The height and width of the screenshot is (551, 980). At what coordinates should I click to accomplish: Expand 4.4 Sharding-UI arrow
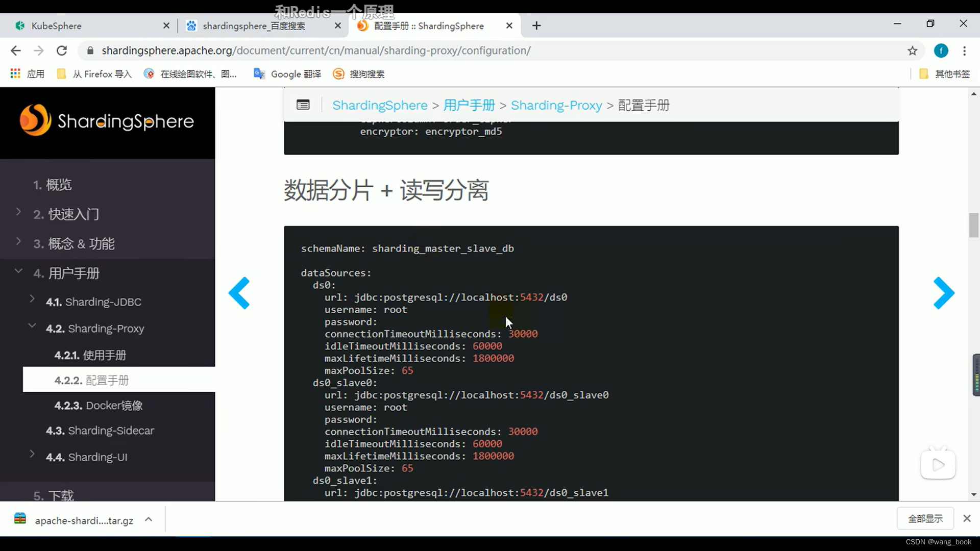32,454
